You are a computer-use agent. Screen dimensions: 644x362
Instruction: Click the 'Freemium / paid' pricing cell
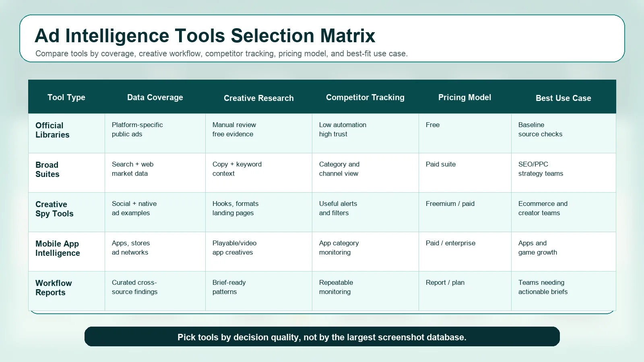pyautogui.click(x=450, y=204)
